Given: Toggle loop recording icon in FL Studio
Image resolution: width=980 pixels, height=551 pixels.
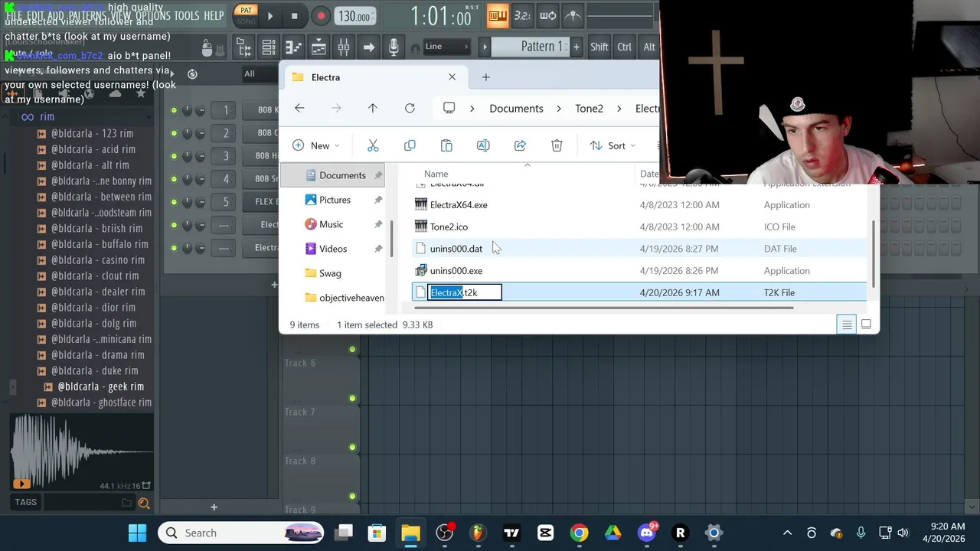Looking at the screenshot, I should (547, 15).
